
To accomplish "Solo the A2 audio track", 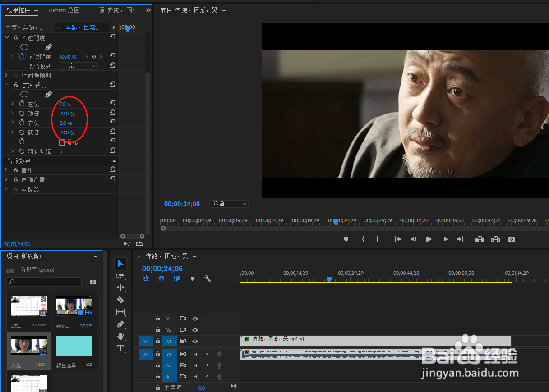I will click(208, 365).
